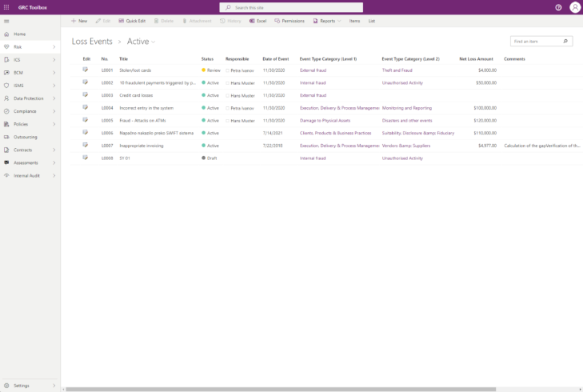This screenshot has width=583, height=392.
Task: Open the Reports dropdown menu
Action: 327,21
